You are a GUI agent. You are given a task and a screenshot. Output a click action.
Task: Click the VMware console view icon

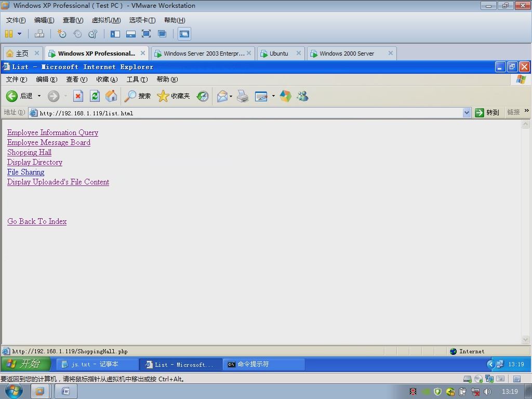coord(184,34)
